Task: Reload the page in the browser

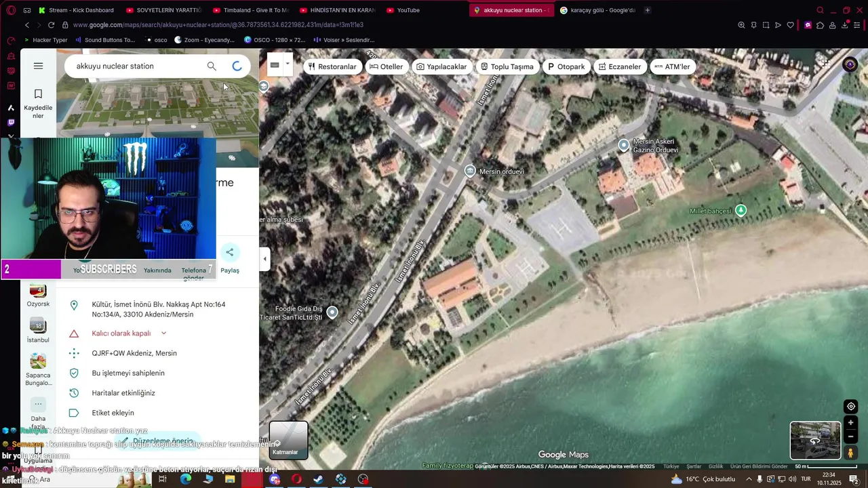Action: coord(51,25)
